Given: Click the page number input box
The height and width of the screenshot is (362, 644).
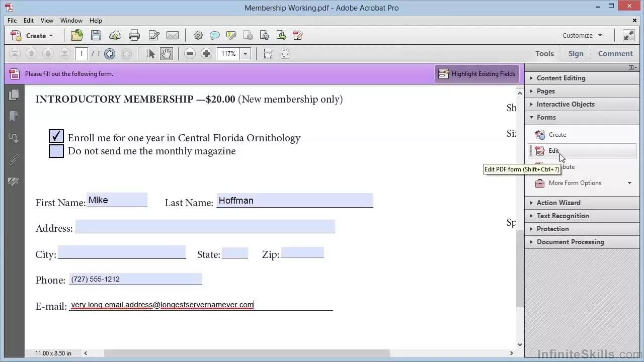Looking at the screenshot, I should (82, 54).
